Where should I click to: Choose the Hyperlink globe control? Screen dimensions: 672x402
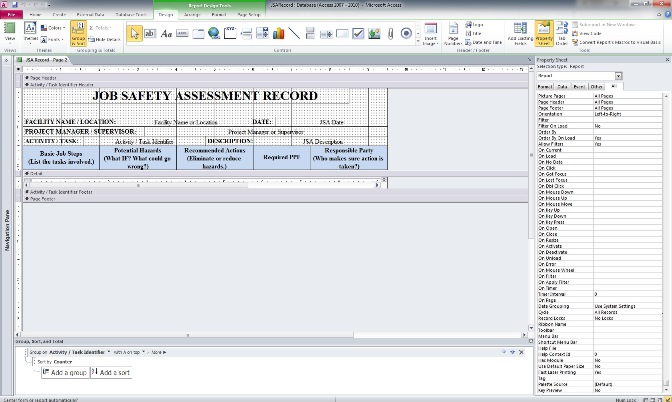pyautogui.click(x=214, y=33)
